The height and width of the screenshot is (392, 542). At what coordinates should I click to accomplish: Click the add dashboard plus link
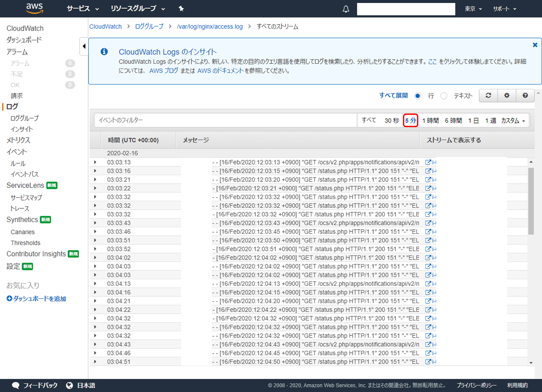[36, 299]
